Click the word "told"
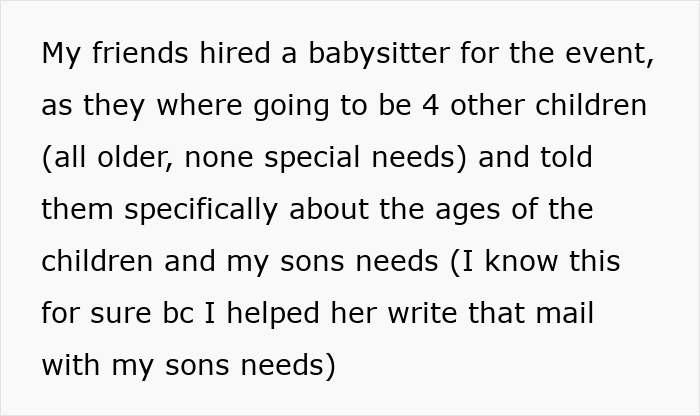Image resolution: width=700 pixels, height=416 pixels. (567, 157)
